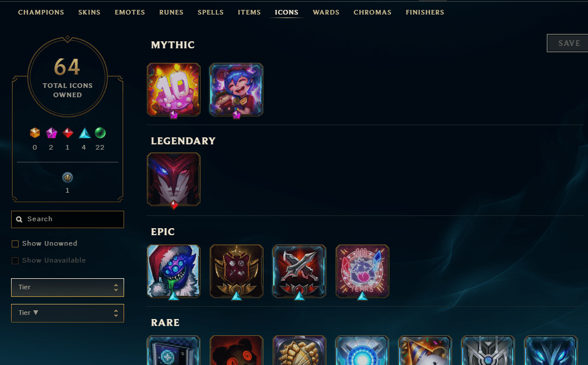Viewport: 588px width, 365px height.
Task: Focus the icon Search field
Action: pyautogui.click(x=68, y=219)
